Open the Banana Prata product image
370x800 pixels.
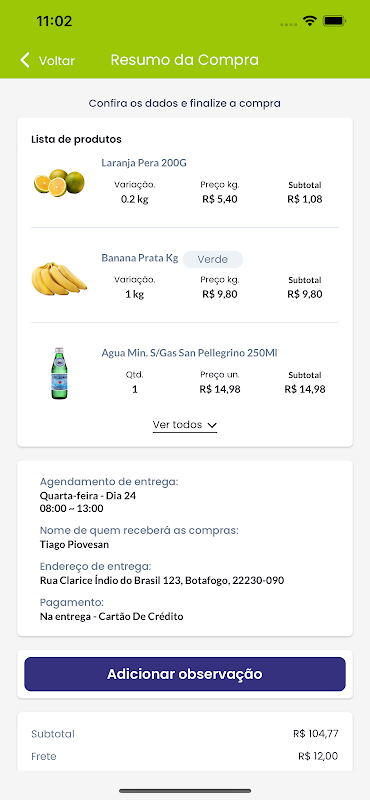pyautogui.click(x=59, y=279)
